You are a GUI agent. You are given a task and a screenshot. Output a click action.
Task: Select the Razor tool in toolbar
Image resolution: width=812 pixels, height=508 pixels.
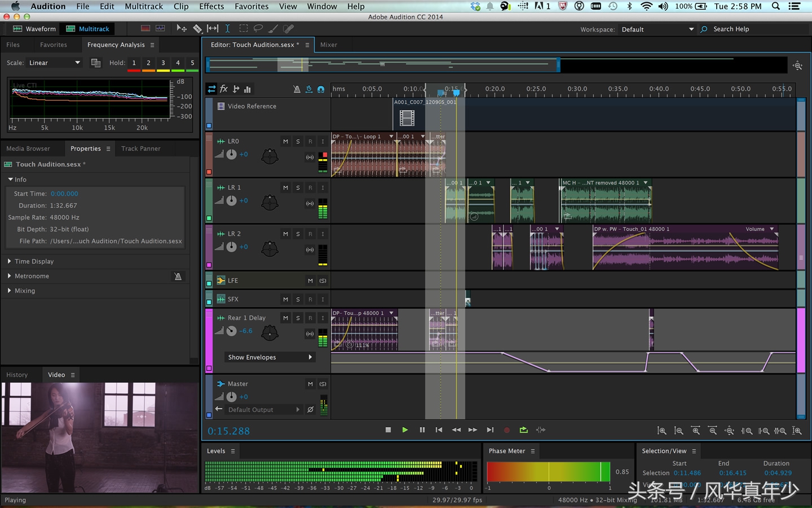click(x=197, y=29)
